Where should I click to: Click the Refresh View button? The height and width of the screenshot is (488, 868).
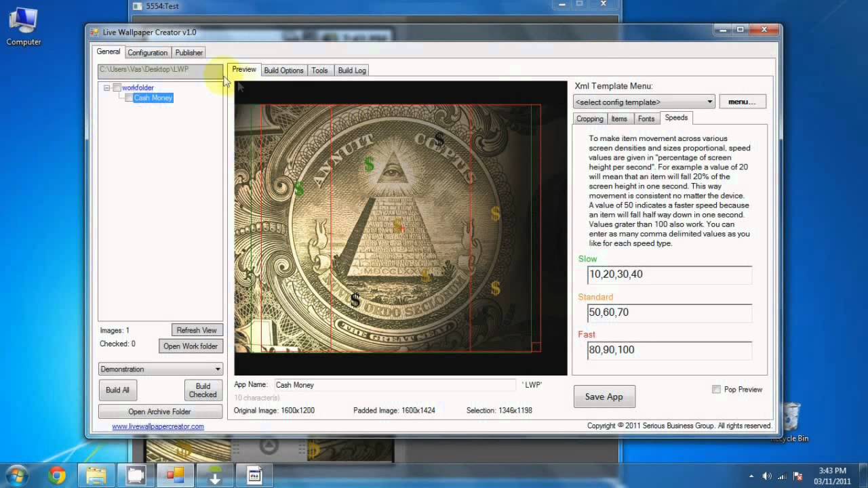point(197,330)
